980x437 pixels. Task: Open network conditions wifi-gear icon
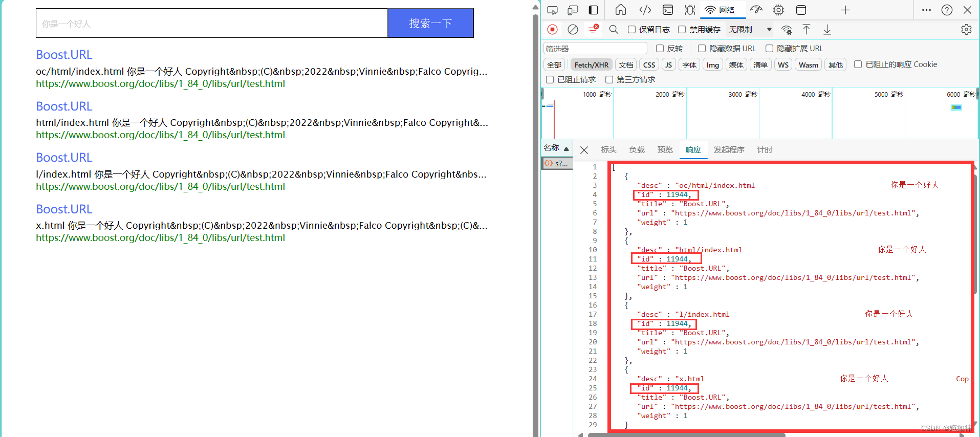click(x=787, y=30)
